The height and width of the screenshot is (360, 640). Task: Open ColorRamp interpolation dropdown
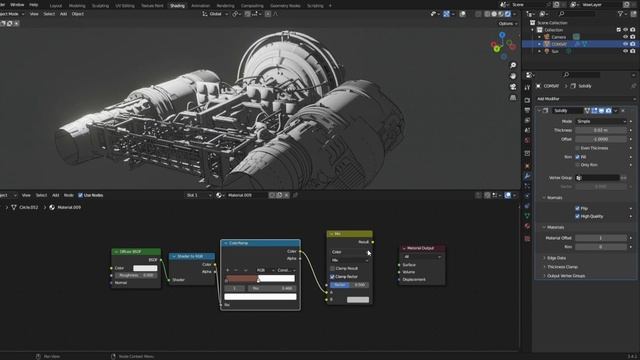(x=287, y=270)
